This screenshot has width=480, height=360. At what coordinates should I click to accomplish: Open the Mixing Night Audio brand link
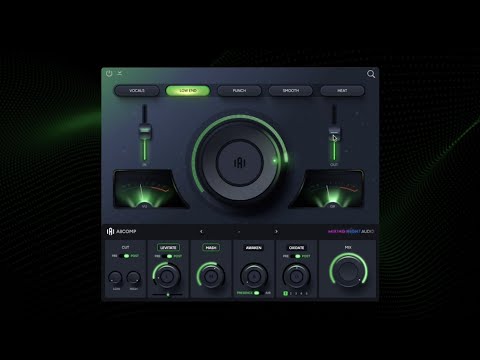[x=351, y=231]
